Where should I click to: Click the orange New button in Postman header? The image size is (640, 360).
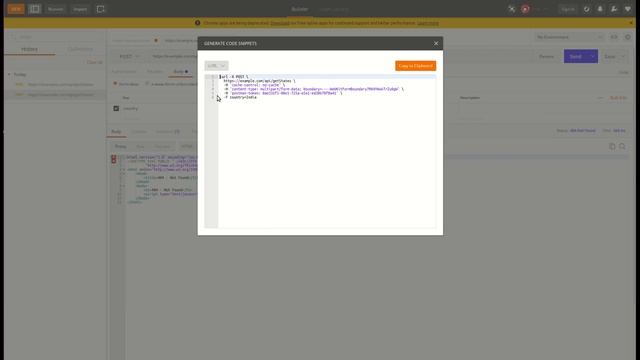click(16, 9)
